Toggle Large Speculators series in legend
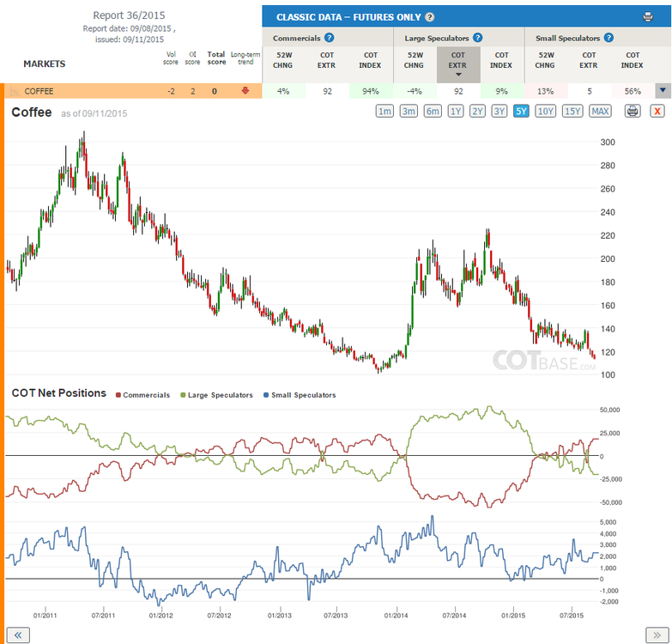 217,395
